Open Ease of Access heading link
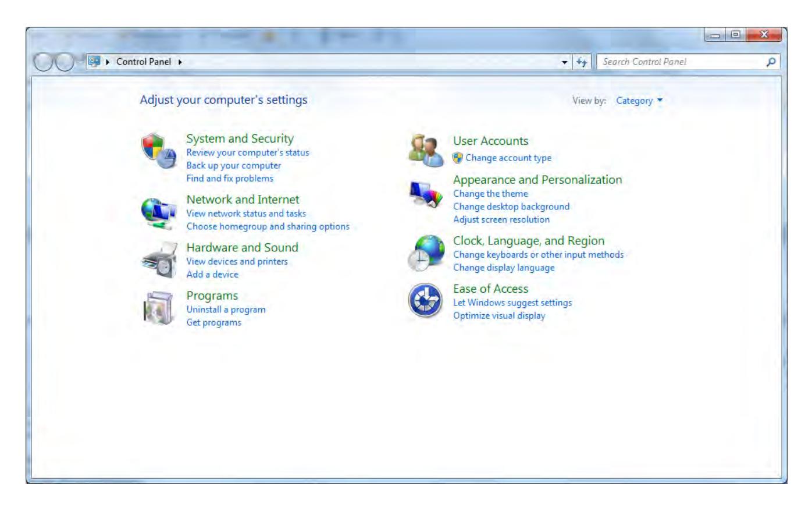Screen dimensions: 812x505 click(490, 288)
